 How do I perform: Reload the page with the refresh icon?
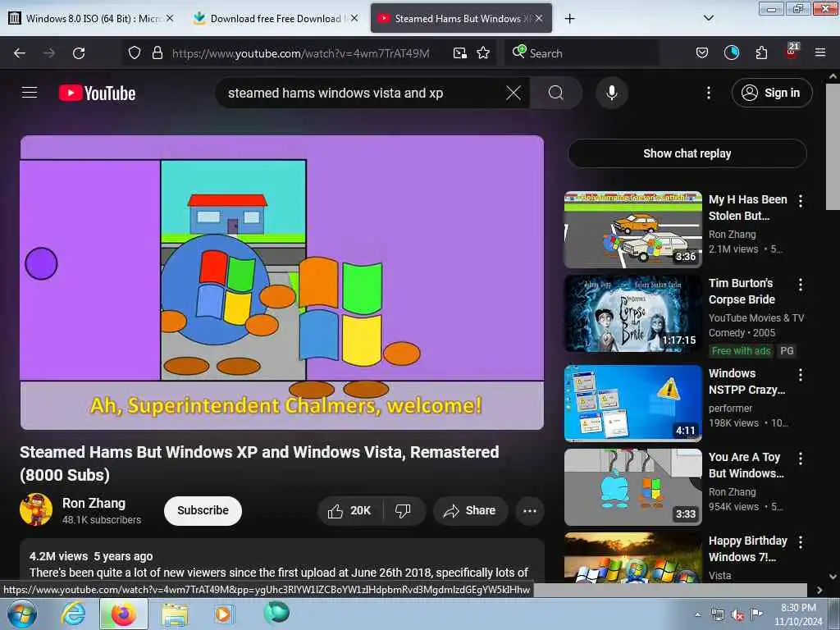(x=79, y=53)
